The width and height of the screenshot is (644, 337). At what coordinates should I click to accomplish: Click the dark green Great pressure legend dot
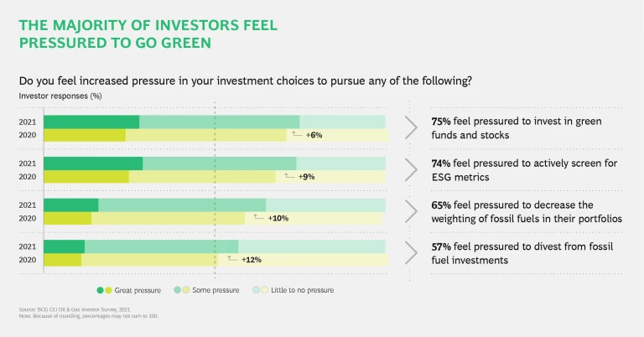100,290
